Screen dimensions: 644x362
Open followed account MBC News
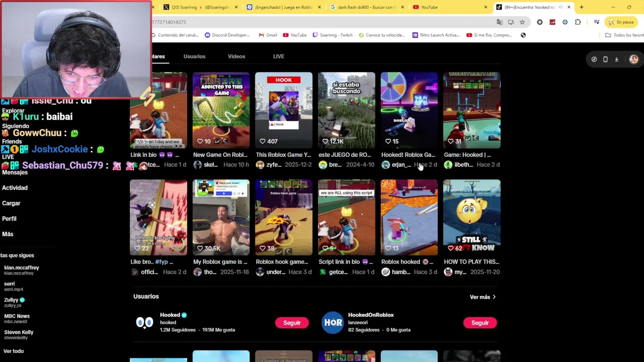[17, 318]
